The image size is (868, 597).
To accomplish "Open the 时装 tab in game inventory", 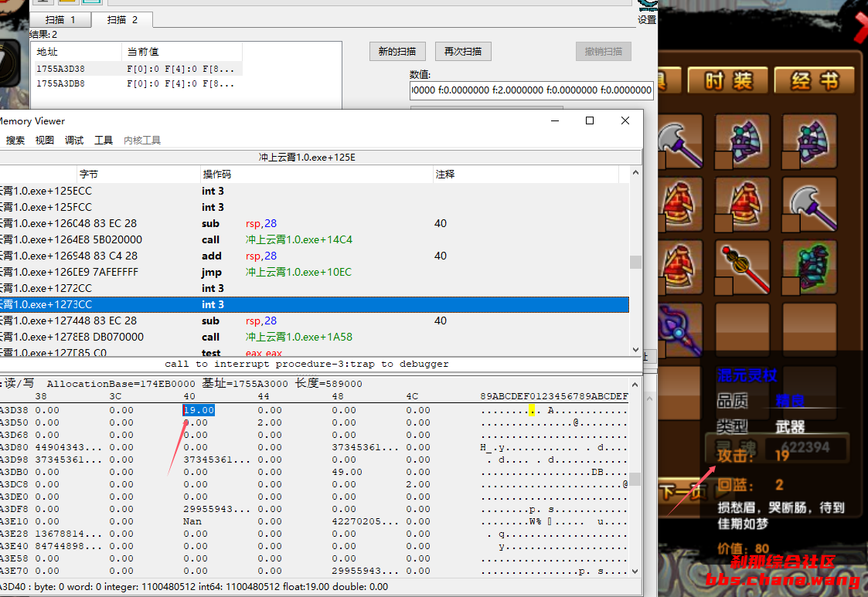I will click(729, 80).
